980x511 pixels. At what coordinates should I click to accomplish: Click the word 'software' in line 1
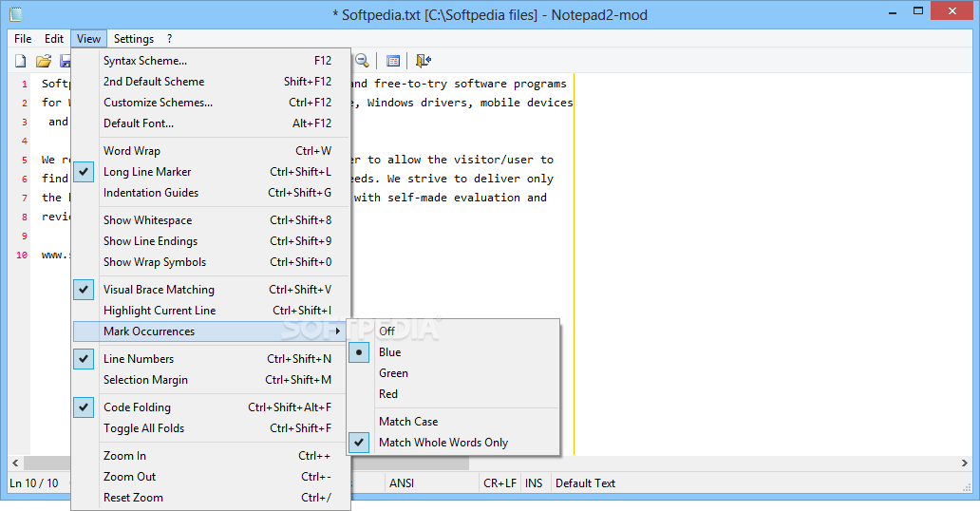[x=481, y=84]
